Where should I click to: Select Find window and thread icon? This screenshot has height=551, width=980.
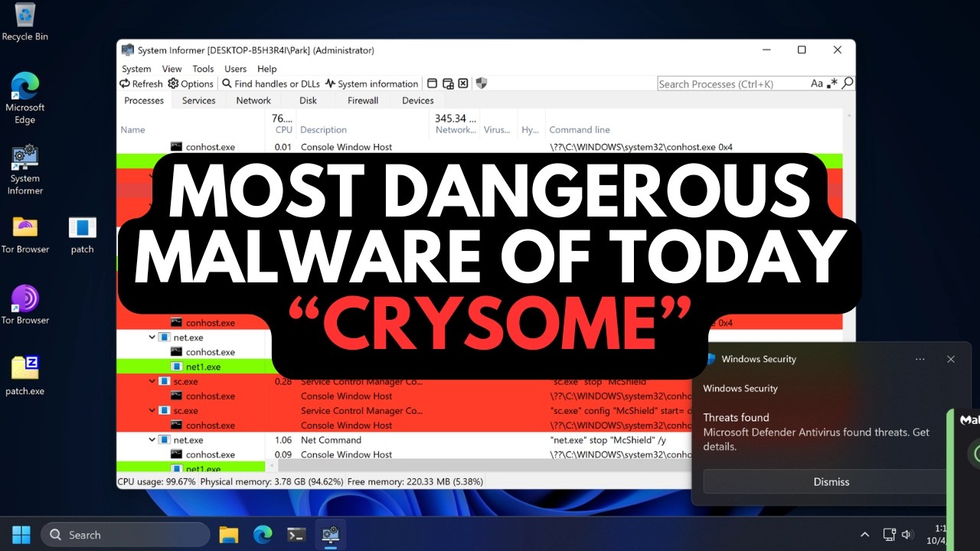tap(449, 83)
